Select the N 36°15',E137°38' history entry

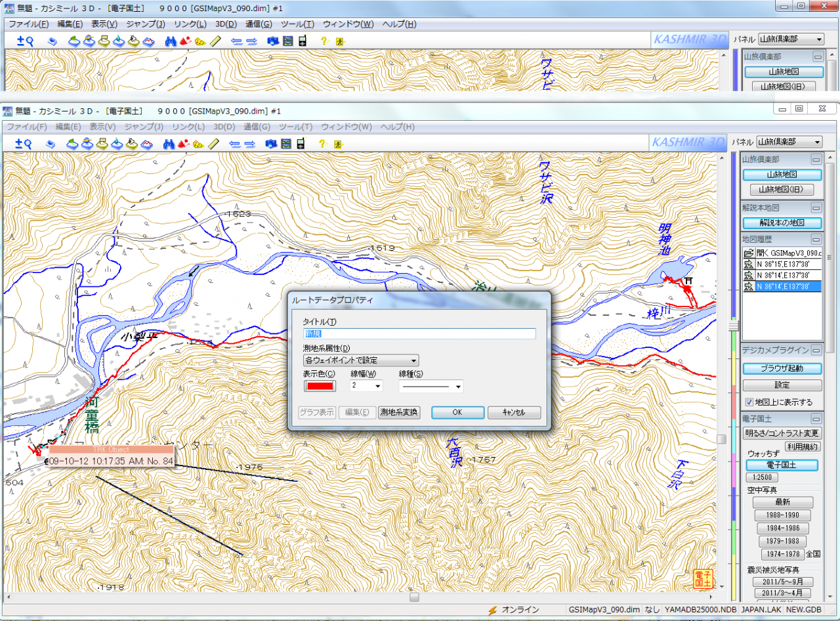[x=782, y=264]
